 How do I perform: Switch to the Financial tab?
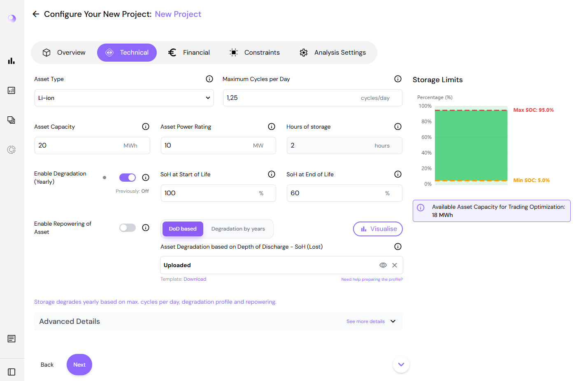pos(189,53)
